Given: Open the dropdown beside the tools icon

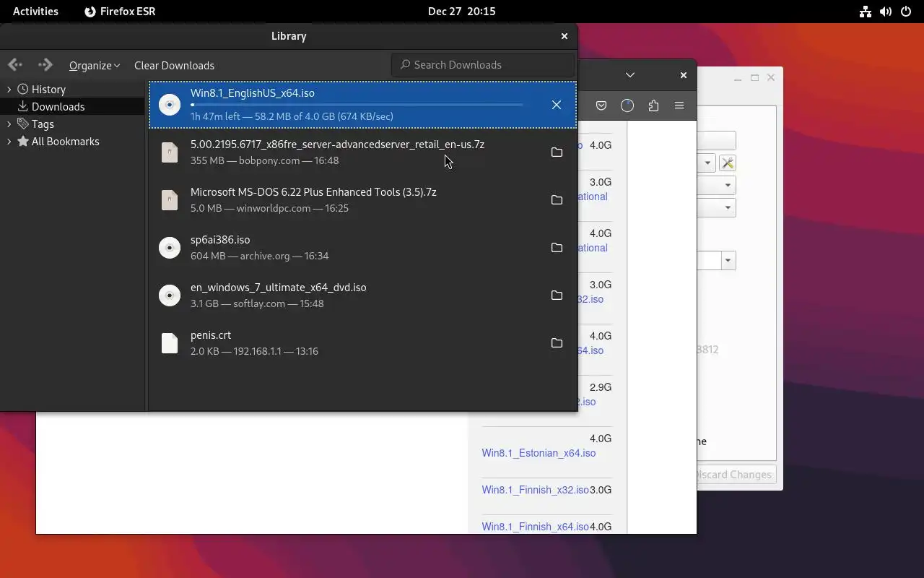Looking at the screenshot, I should (x=707, y=163).
